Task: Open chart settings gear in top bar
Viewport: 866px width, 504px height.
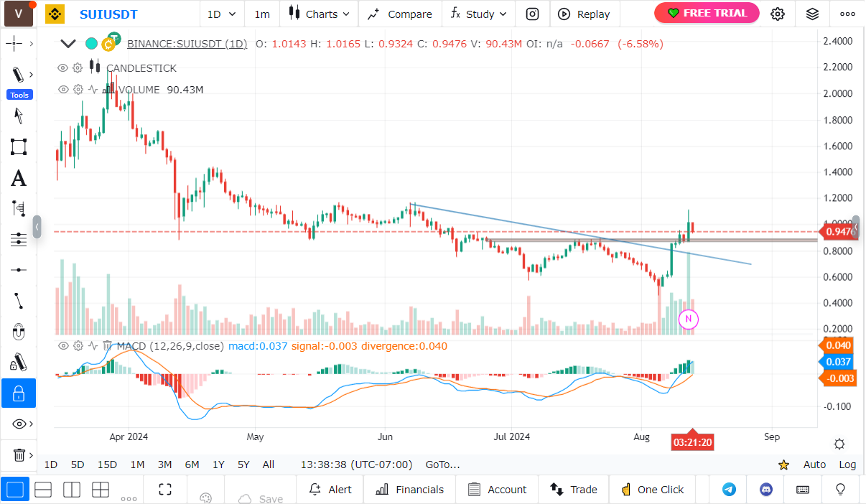Action: (778, 14)
